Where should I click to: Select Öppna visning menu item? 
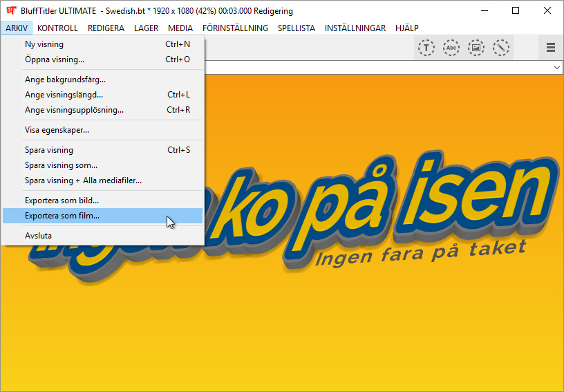[55, 59]
